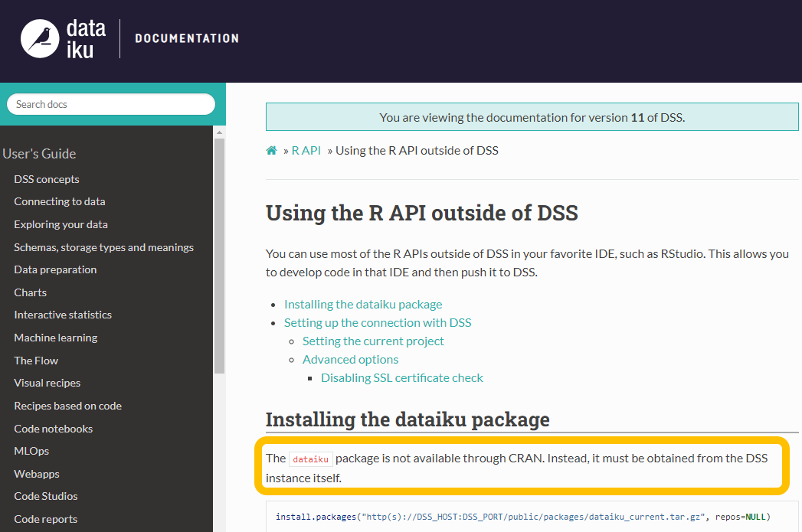
Task: Click inside the Search docs field
Action: [111, 103]
